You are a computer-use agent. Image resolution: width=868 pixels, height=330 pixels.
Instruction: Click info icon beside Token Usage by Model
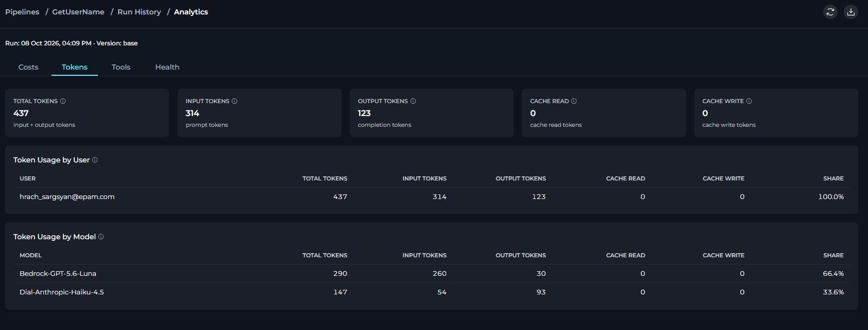[x=101, y=237]
